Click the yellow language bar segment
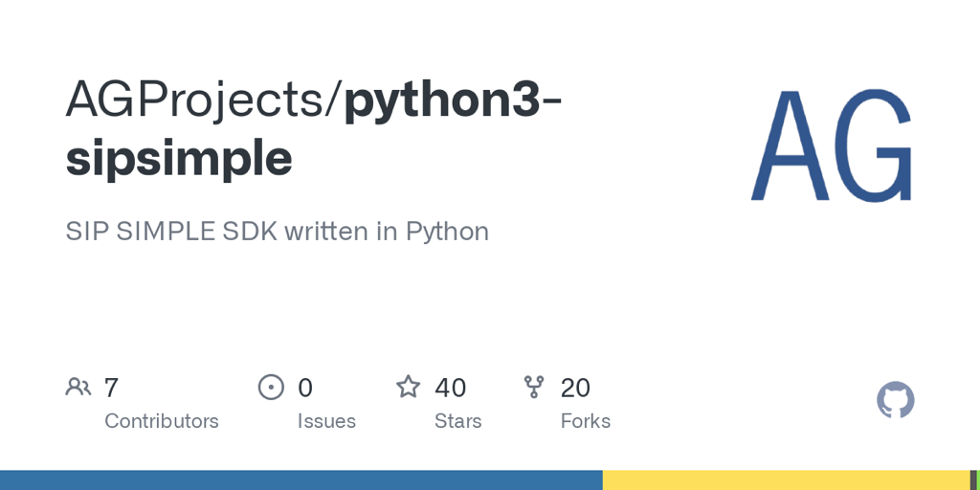Screen dimensions: 980x490 [x=786, y=479]
